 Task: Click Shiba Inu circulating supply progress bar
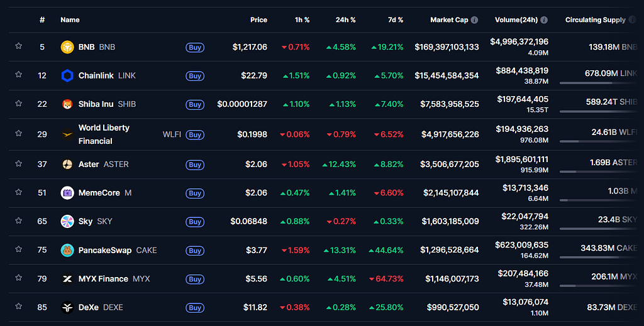point(599,112)
